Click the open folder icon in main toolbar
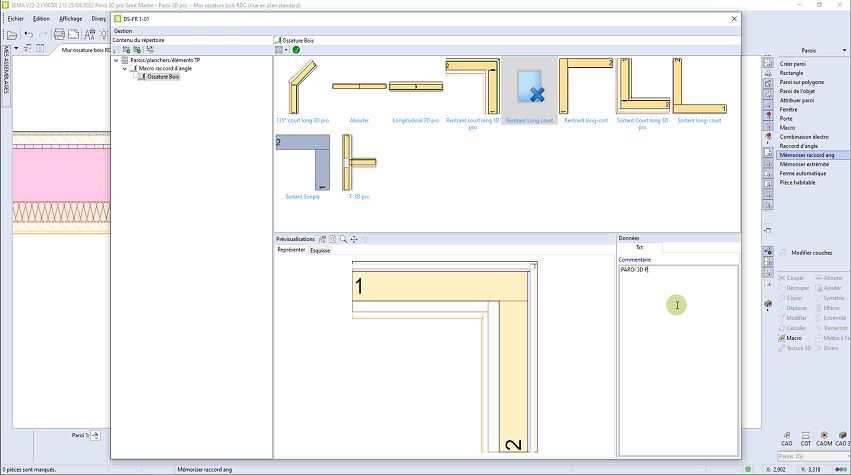The width and height of the screenshot is (851, 475). (x=10, y=35)
